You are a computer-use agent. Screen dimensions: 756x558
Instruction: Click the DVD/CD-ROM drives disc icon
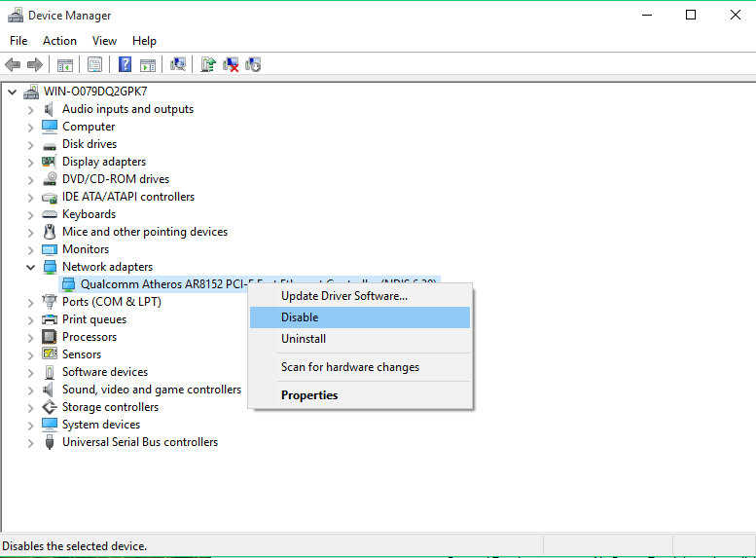(x=50, y=179)
